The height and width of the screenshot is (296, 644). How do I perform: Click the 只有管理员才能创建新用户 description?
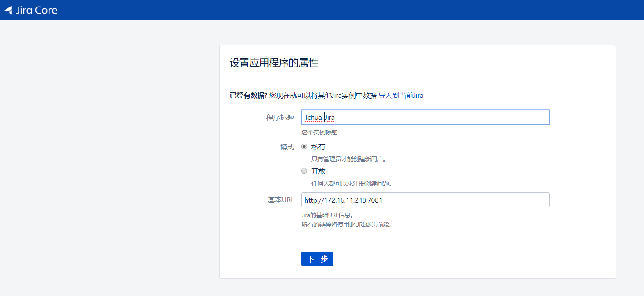coord(349,159)
